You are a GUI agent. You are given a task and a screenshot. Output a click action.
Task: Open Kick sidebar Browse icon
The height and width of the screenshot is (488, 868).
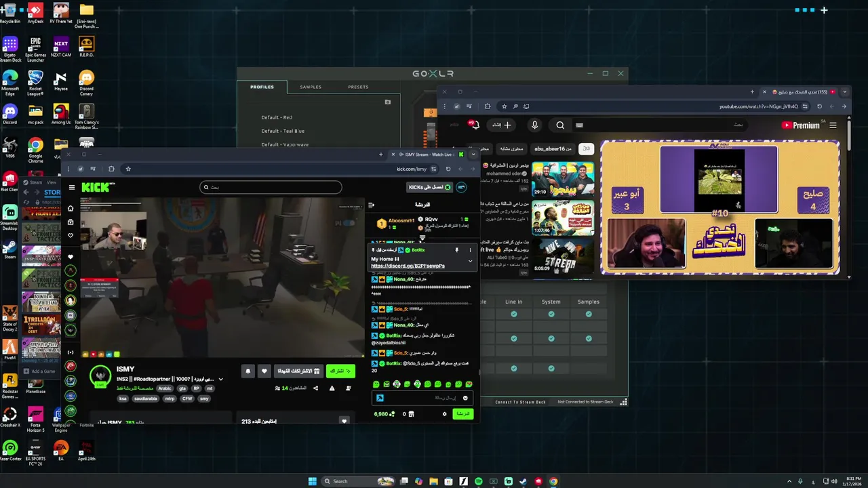pyautogui.click(x=71, y=222)
